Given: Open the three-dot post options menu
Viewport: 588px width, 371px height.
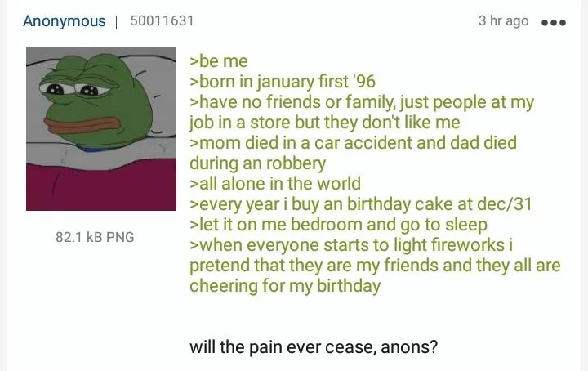Looking at the screenshot, I should click(554, 23).
